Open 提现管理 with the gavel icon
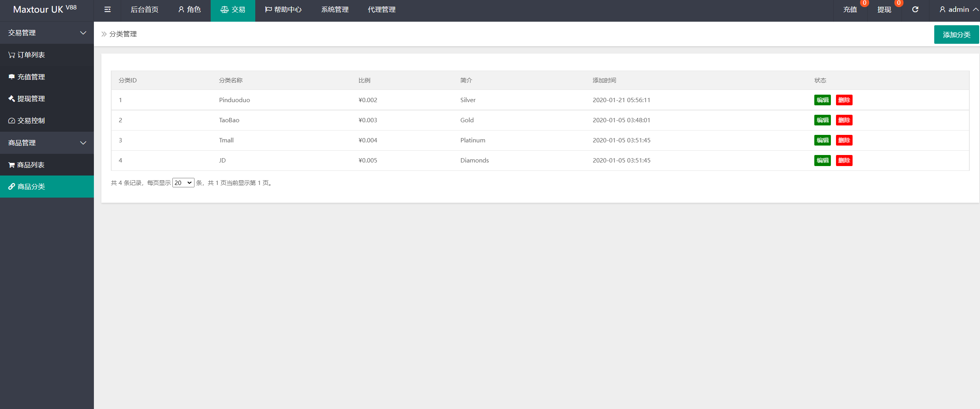This screenshot has height=409, width=980. click(x=27, y=99)
